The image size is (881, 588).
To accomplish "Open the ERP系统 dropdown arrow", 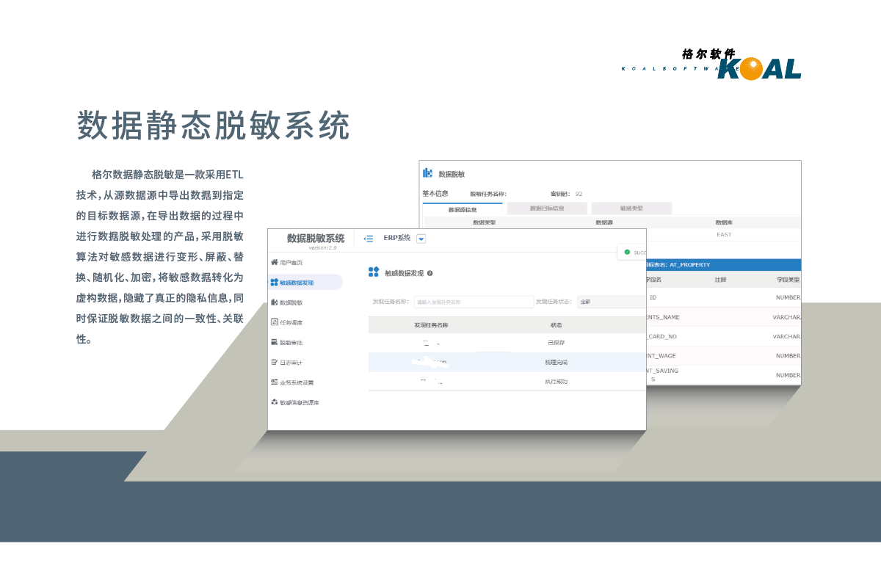I will [421, 239].
